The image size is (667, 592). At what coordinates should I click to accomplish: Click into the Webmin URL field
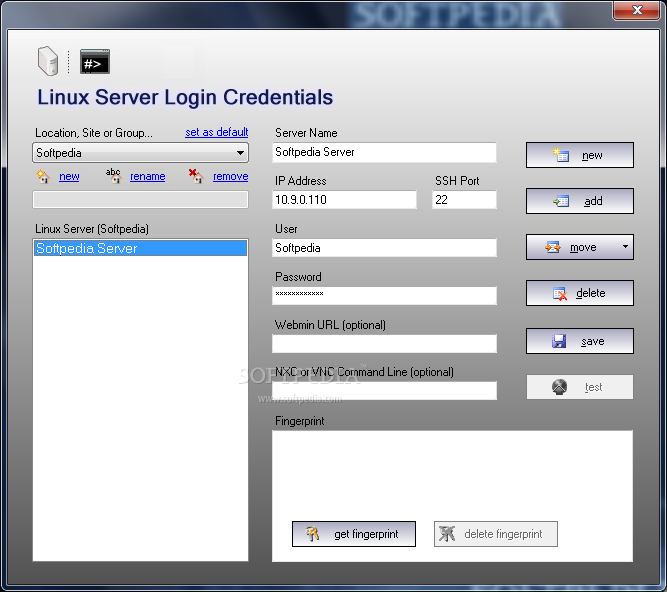pos(384,344)
